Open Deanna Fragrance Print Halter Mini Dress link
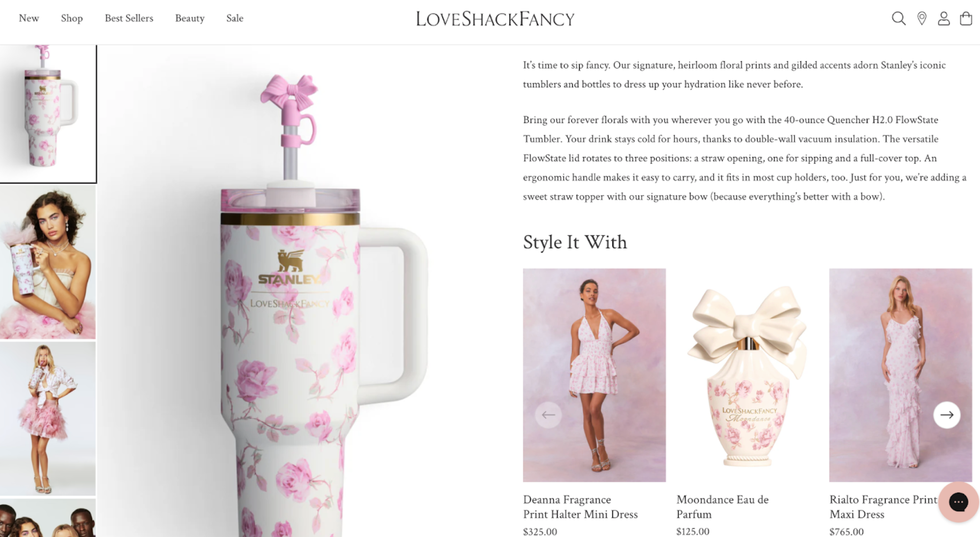 coord(580,507)
